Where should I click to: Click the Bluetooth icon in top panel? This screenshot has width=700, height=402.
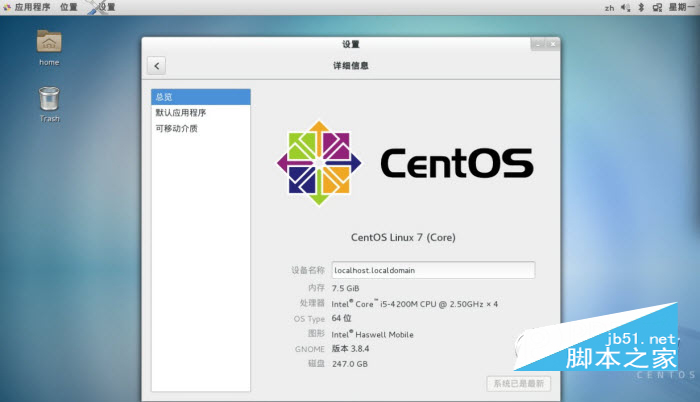pos(641,7)
